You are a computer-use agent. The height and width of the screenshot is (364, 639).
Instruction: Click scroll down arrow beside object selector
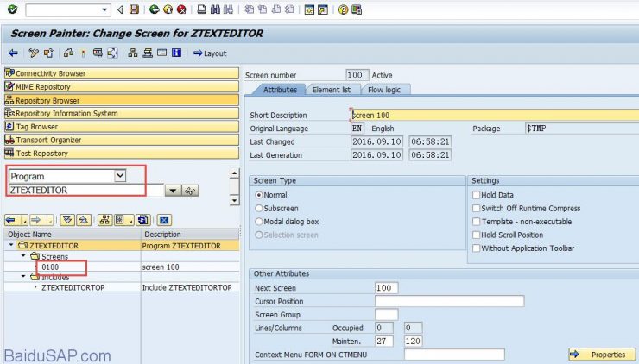[234, 200]
